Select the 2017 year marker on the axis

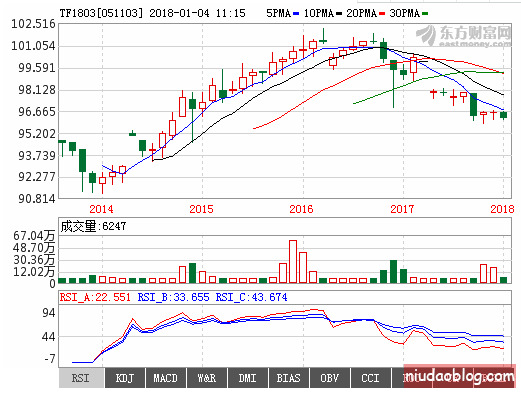coord(402,209)
